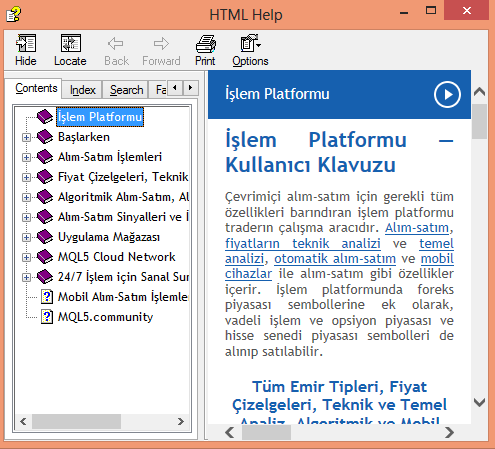The height and width of the screenshot is (449, 495).
Task: Select İşlem Platformu tree item
Action: pyautogui.click(x=100, y=117)
